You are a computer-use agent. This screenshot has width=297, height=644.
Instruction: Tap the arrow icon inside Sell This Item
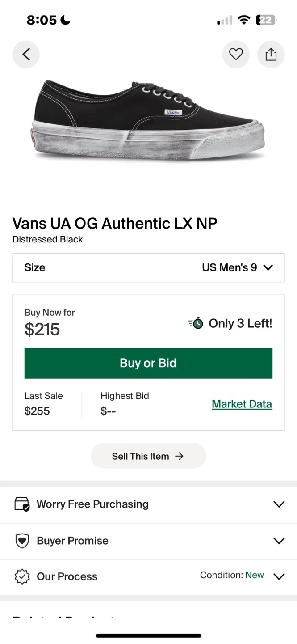coord(179,456)
